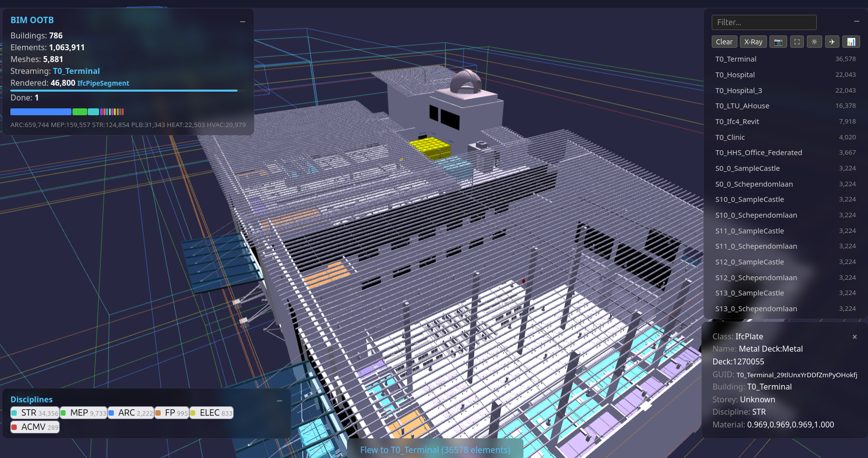Open the IfcPipeSegment link

point(103,83)
